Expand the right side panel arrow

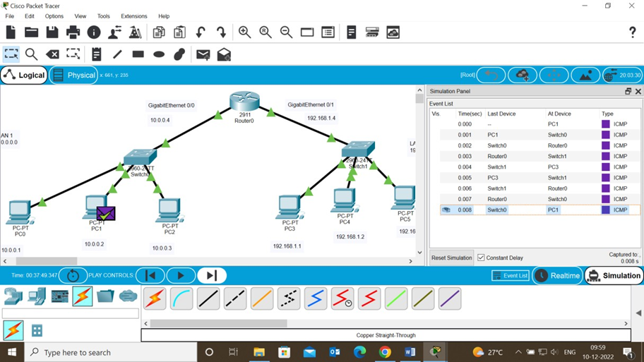(638, 313)
